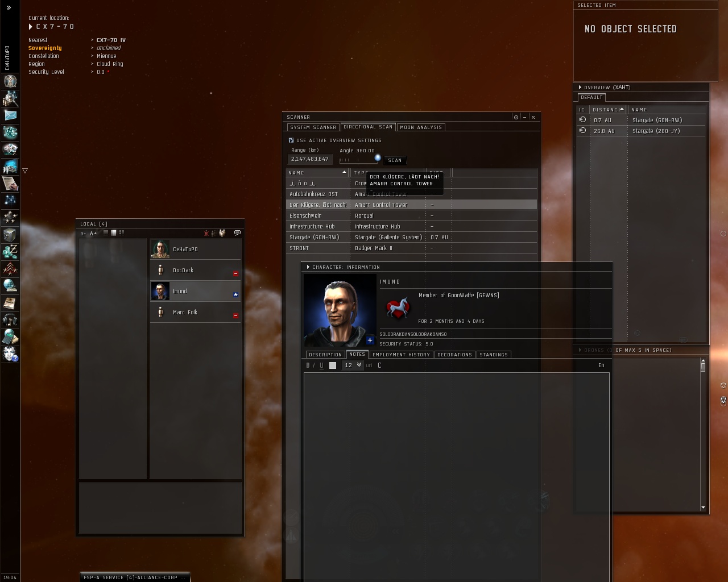This screenshot has height=582, width=728.
Task: Click the red minus icon beside Marc Folk
Action: coord(235,315)
